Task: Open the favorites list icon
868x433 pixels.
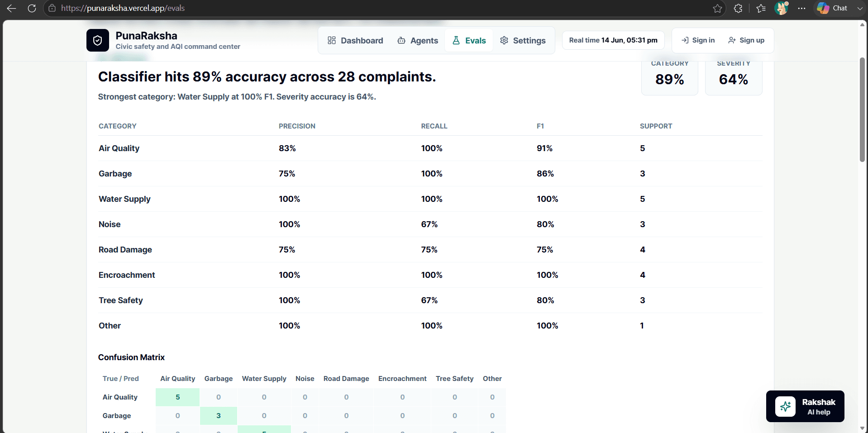Action: tap(761, 8)
